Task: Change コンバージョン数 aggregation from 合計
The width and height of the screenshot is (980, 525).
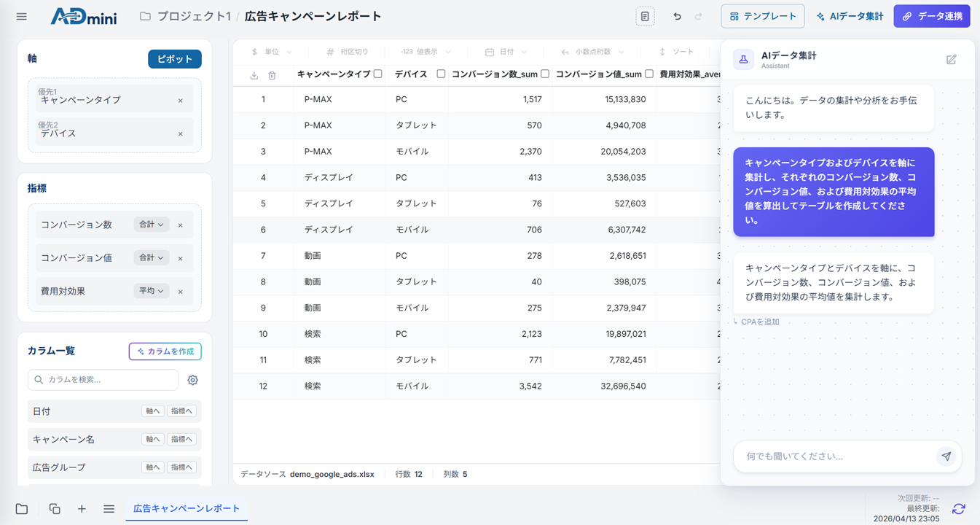Action: click(x=152, y=225)
